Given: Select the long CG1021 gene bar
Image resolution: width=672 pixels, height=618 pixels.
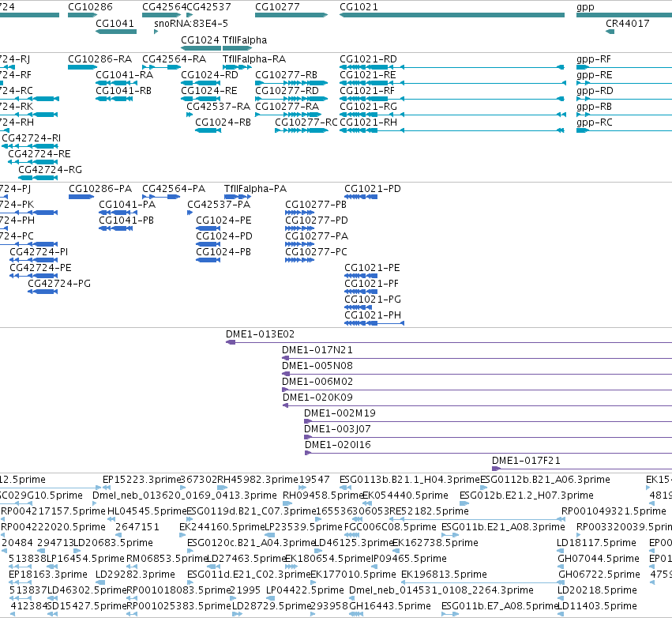Looking at the screenshot, I should click(x=452, y=15).
